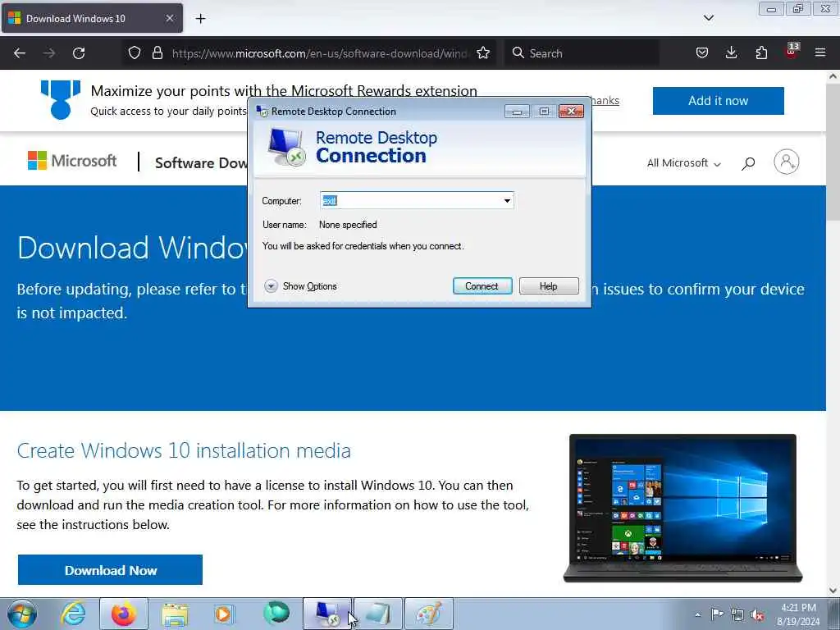The width and height of the screenshot is (840, 630).
Task: Show hidden tray icons arrow
Action: tap(697, 614)
